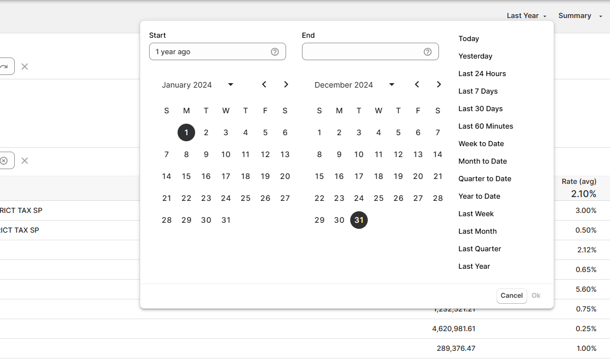This screenshot has width=610, height=364.
Task: Go to previous month on the January calendar
Action: pos(264,84)
